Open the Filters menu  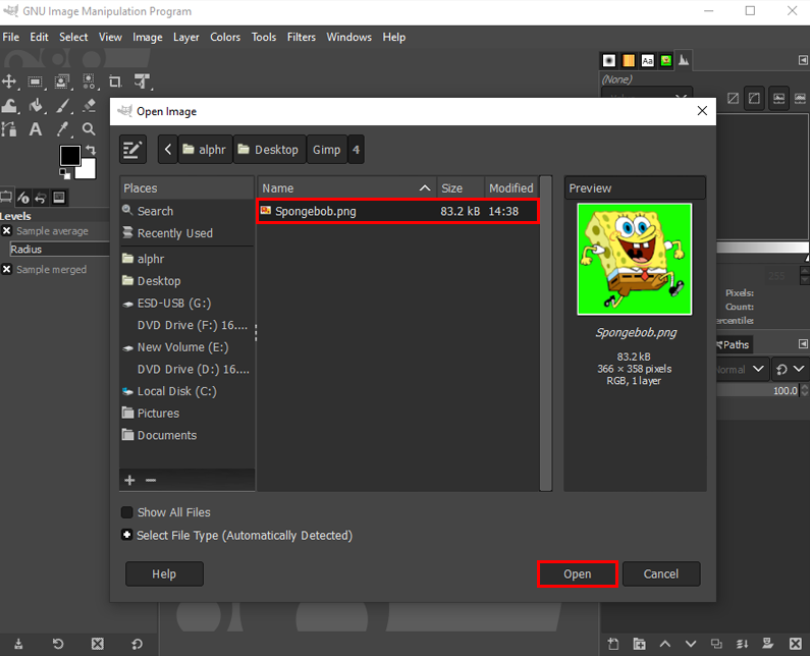(x=301, y=37)
